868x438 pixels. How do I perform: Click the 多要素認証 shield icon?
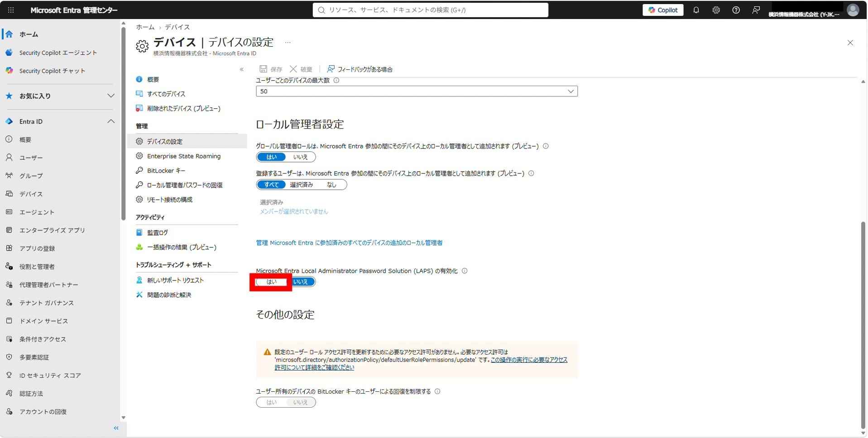click(x=9, y=357)
